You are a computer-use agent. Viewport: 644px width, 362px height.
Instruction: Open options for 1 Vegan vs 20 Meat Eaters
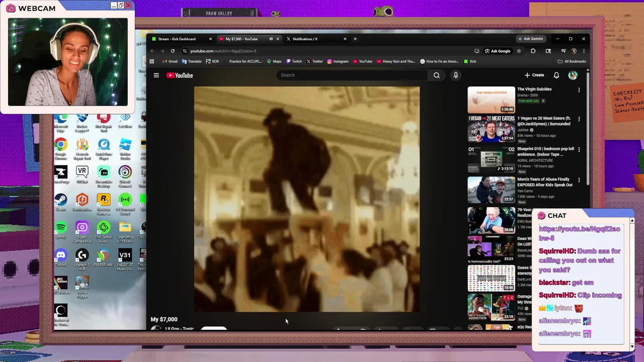coord(579,120)
